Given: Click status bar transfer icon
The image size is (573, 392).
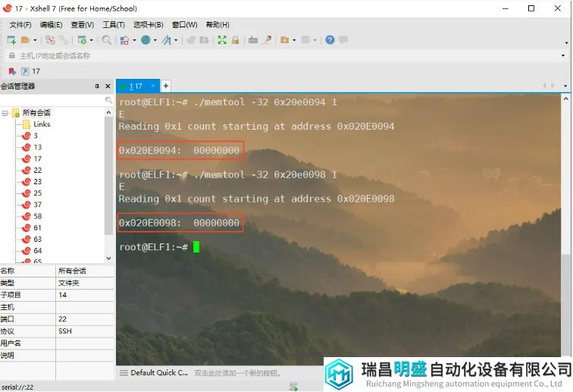Looking at the screenshot, I should click(293, 386).
